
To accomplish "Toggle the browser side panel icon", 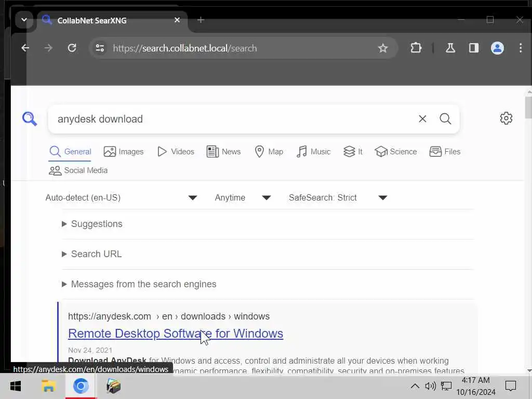I will coord(474,48).
